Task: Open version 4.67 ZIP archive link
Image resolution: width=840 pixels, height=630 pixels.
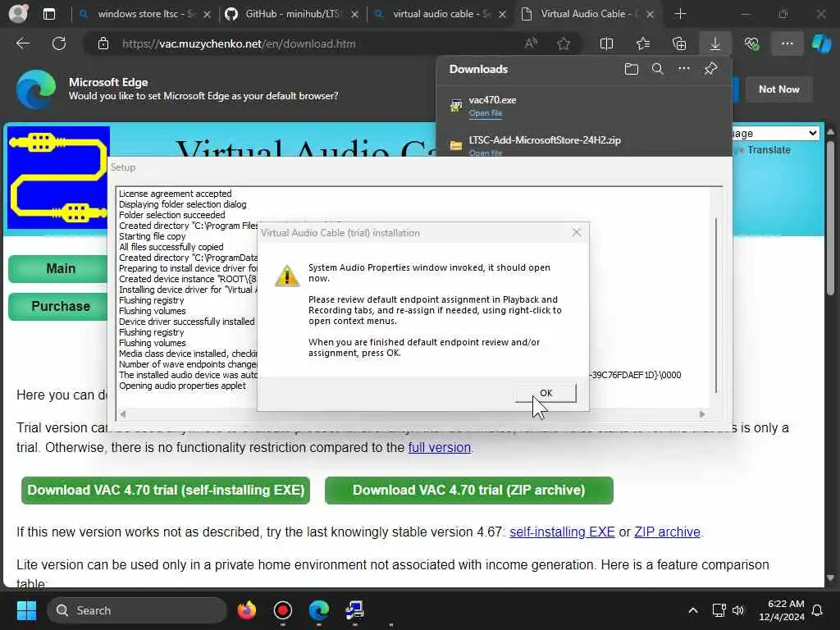Action: (x=667, y=532)
